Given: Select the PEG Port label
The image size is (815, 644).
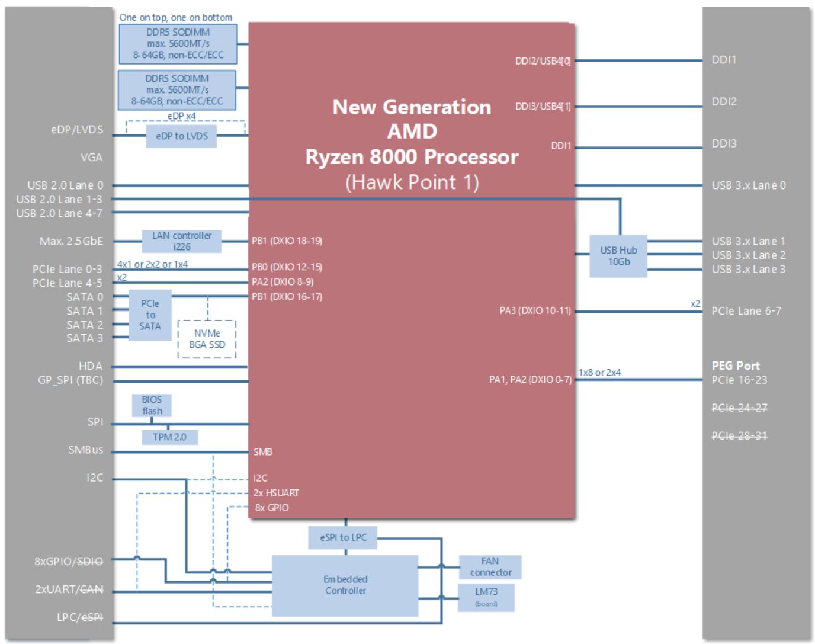Looking at the screenshot, I should click(x=736, y=366).
